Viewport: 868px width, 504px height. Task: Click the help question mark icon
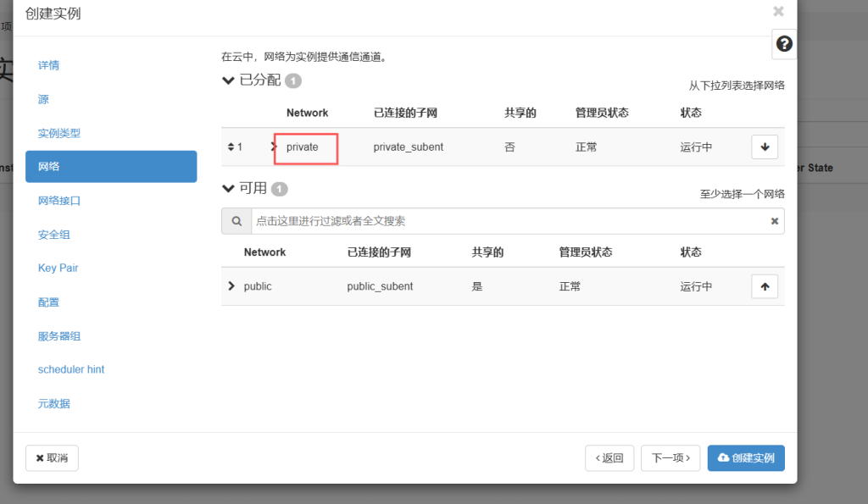pos(784,44)
